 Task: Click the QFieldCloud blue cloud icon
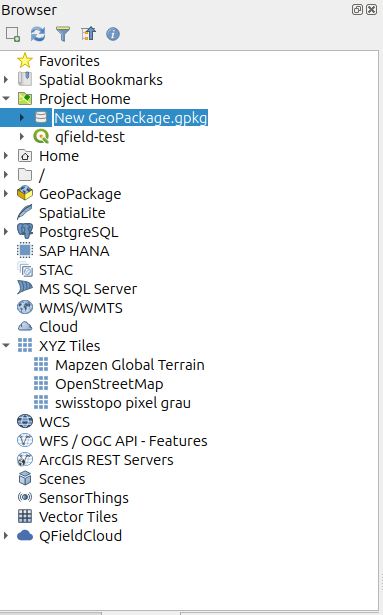click(x=25, y=536)
